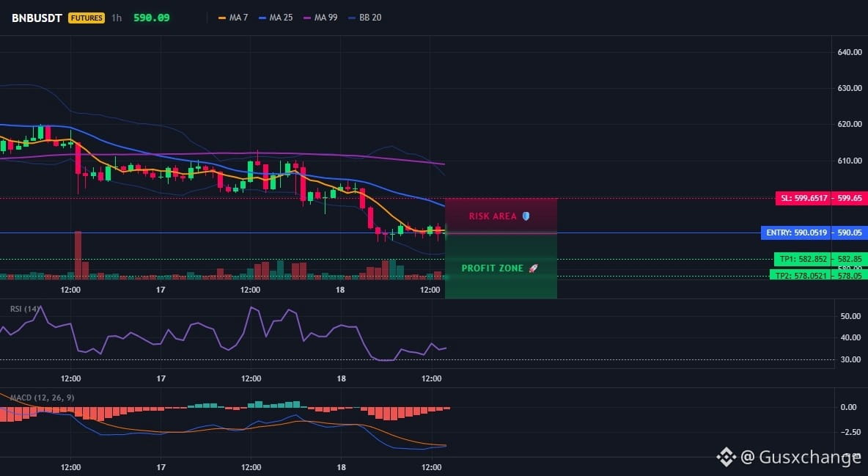
Task: Click 50.00 on the RSI axis
Action: (851, 316)
